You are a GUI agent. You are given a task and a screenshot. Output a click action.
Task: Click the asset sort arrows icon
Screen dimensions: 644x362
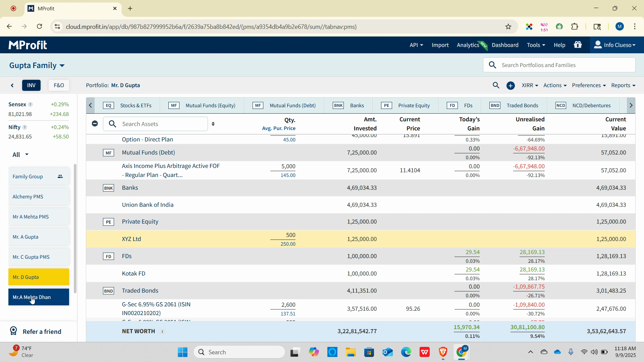coord(213,124)
